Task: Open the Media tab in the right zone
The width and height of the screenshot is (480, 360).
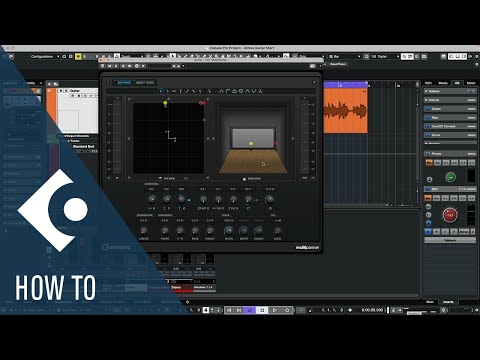Action: coord(443,83)
